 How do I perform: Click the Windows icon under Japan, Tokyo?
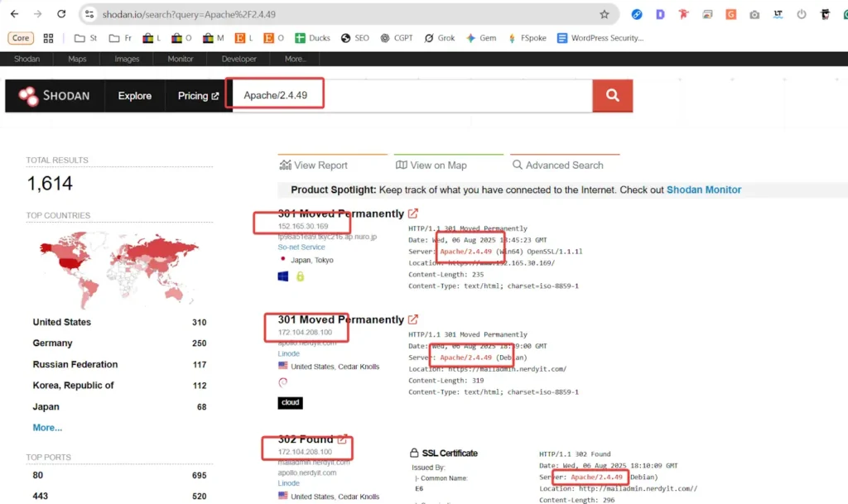click(283, 276)
